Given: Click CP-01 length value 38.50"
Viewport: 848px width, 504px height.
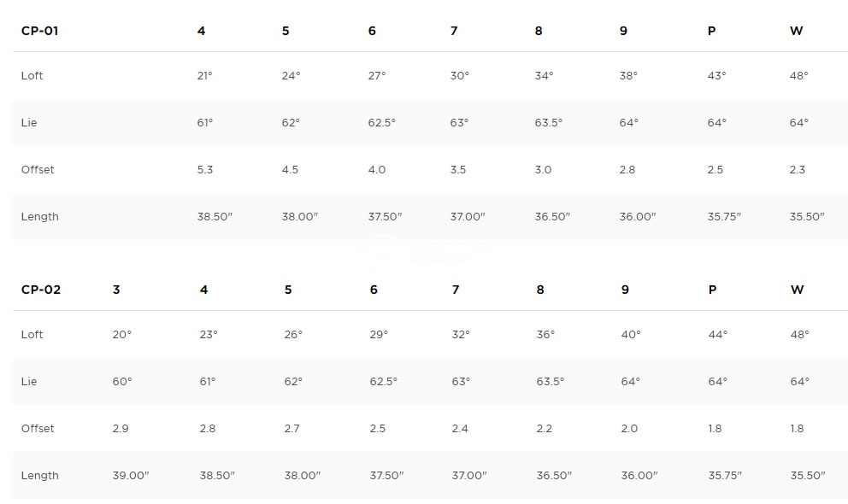Looking at the screenshot, I should (215, 217).
